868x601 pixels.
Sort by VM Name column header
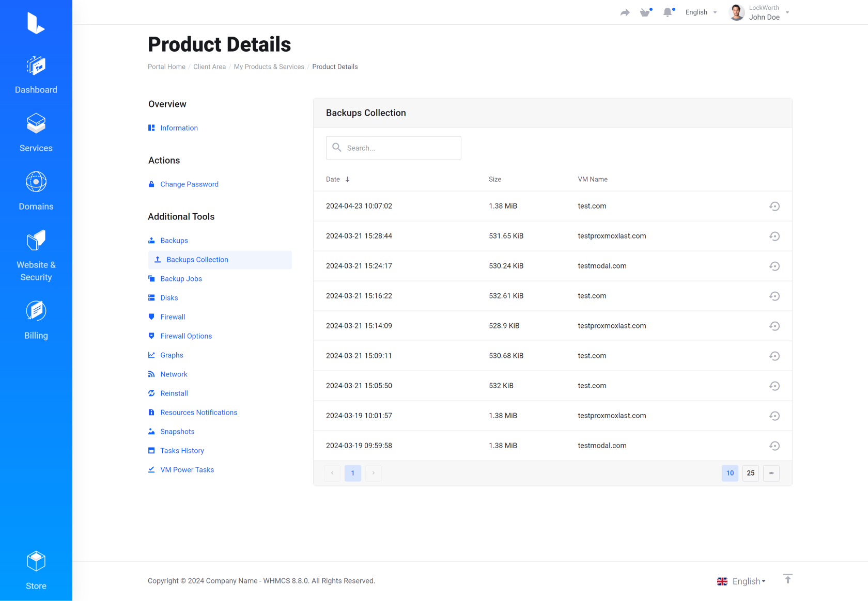(x=593, y=179)
